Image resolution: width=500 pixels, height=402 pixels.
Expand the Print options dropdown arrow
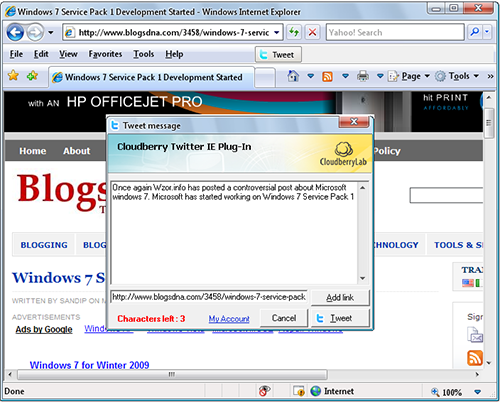tap(380, 76)
